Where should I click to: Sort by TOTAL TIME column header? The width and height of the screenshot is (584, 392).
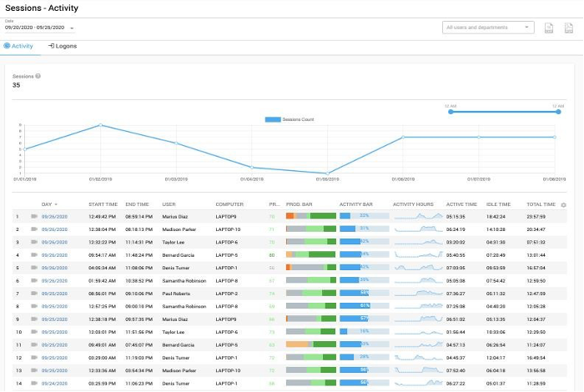pos(541,204)
